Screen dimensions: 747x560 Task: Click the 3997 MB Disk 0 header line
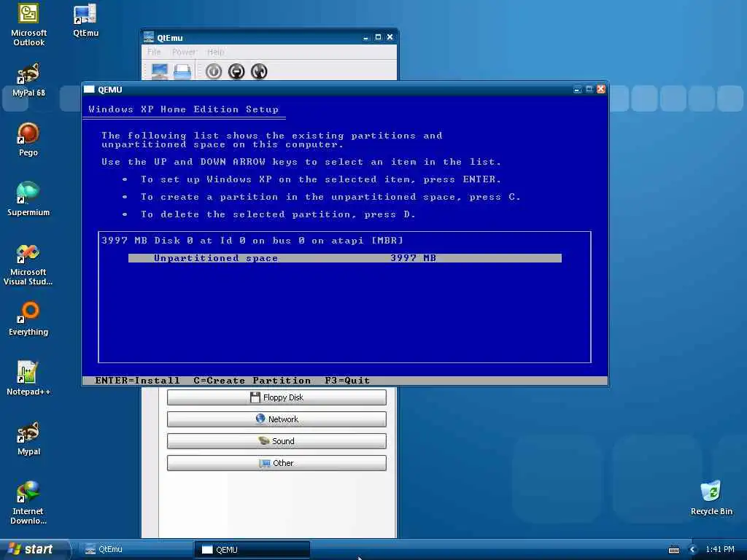(252, 241)
